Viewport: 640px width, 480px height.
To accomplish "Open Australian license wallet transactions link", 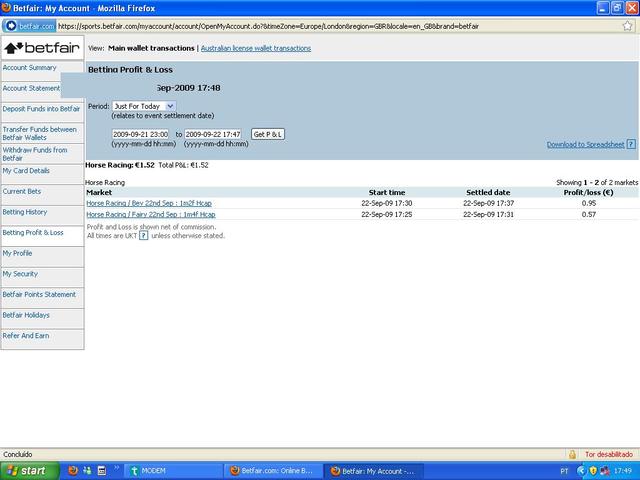I will (256, 48).
